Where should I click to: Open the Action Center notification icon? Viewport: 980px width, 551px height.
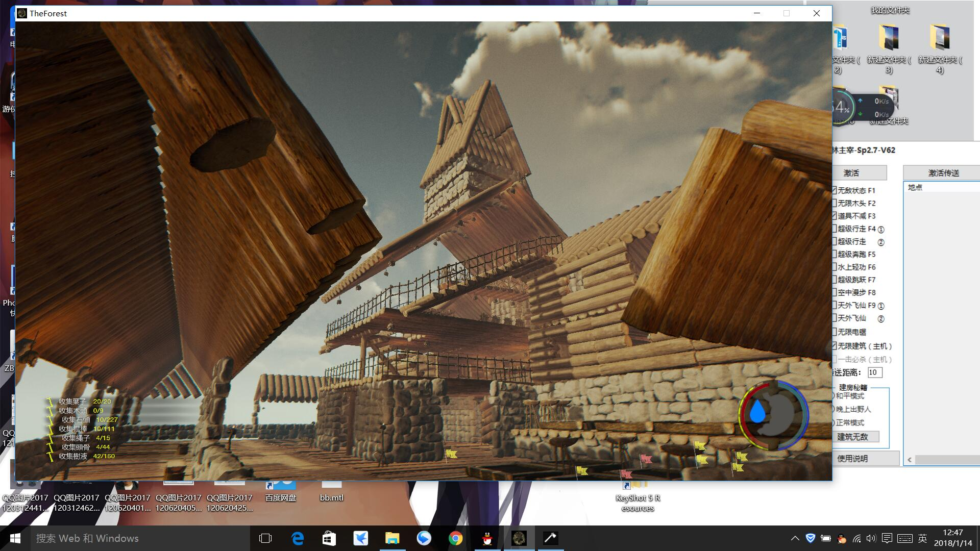(x=887, y=538)
